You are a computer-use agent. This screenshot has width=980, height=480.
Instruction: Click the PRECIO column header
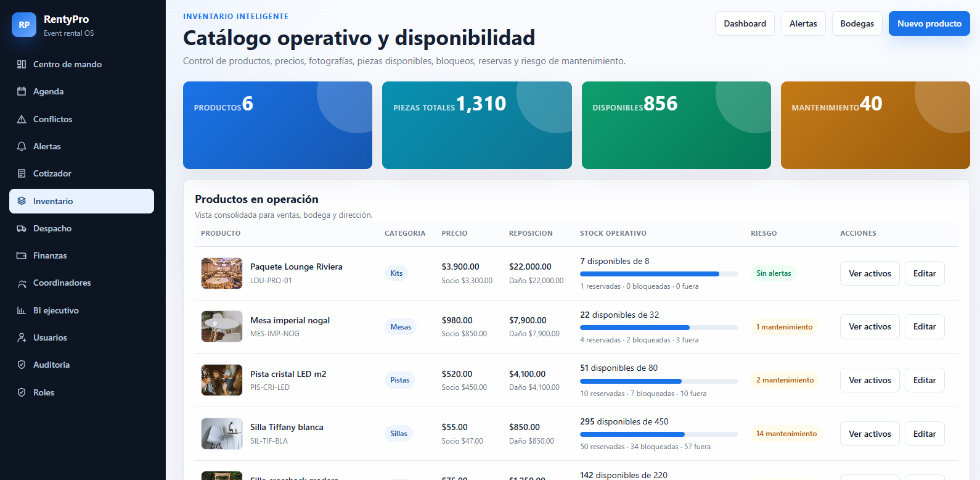coord(454,233)
